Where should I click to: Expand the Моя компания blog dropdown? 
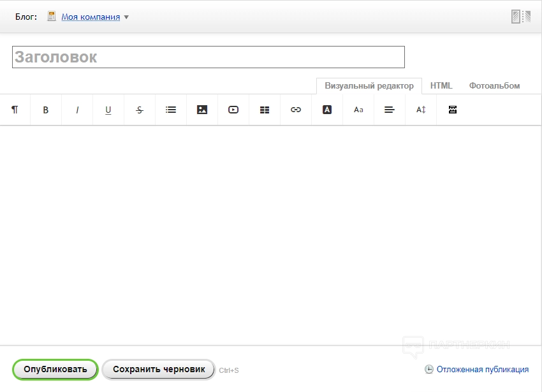pos(126,17)
